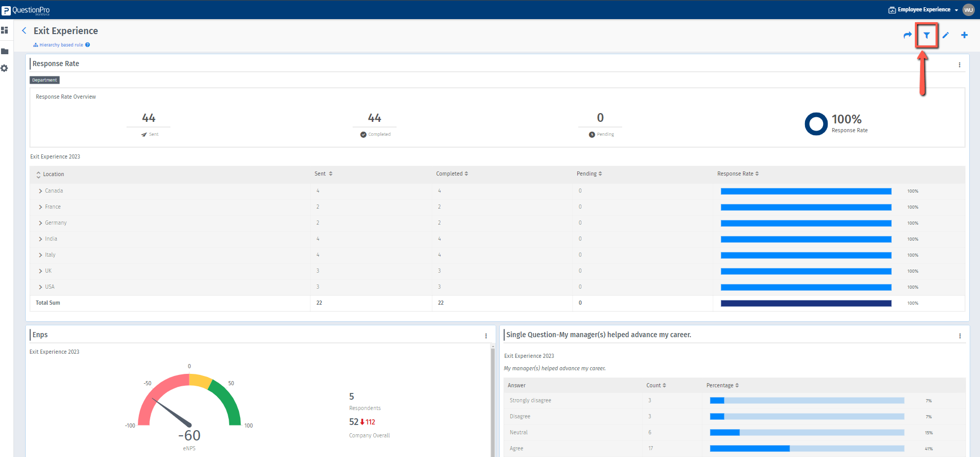
Task: Click the share arrow icon
Action: 907,35
